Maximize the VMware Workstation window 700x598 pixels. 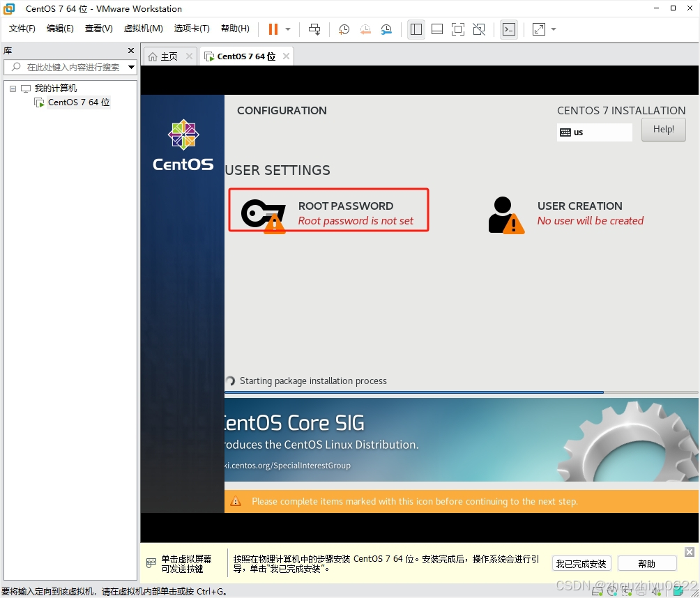(x=673, y=8)
